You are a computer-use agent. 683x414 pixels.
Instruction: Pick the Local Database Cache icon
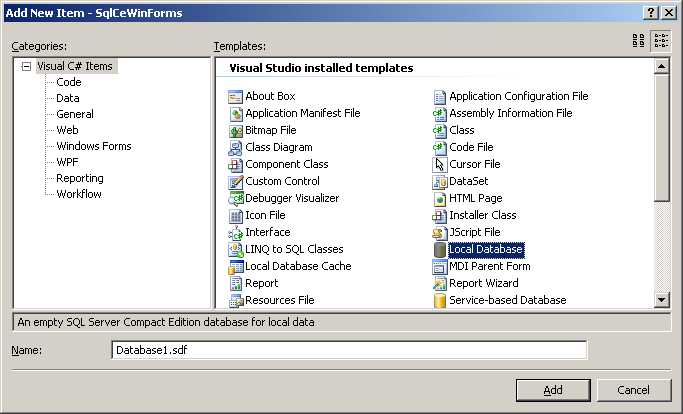click(235, 266)
